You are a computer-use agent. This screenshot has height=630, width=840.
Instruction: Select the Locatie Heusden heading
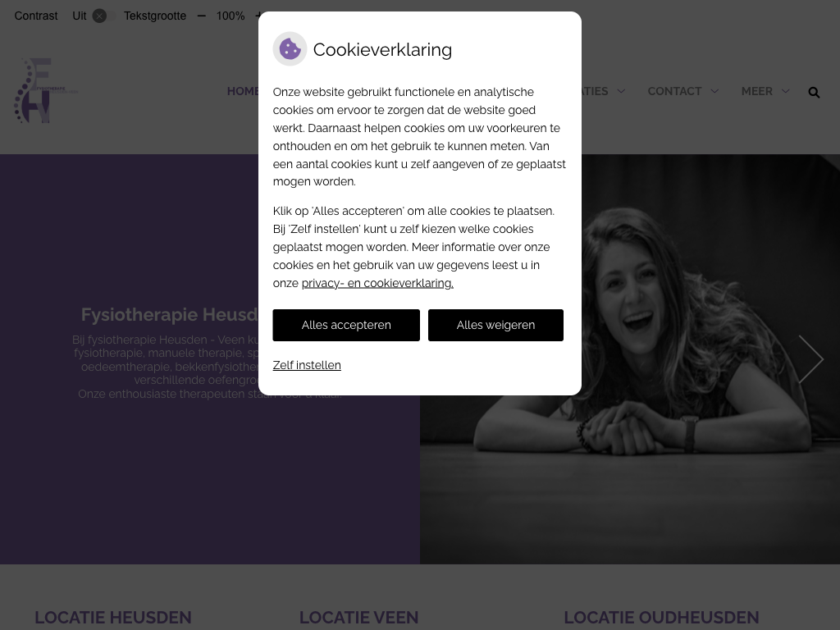coord(113,618)
